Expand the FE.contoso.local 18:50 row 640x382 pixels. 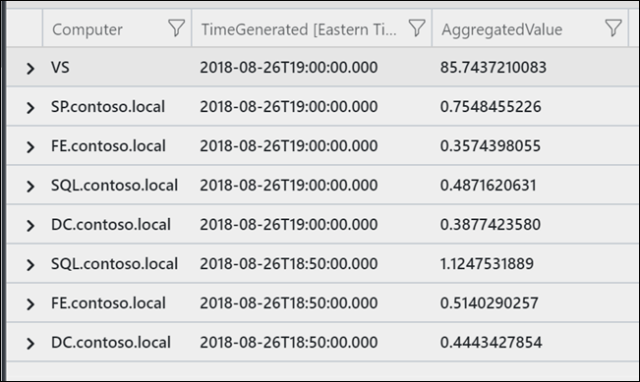[x=30, y=304]
